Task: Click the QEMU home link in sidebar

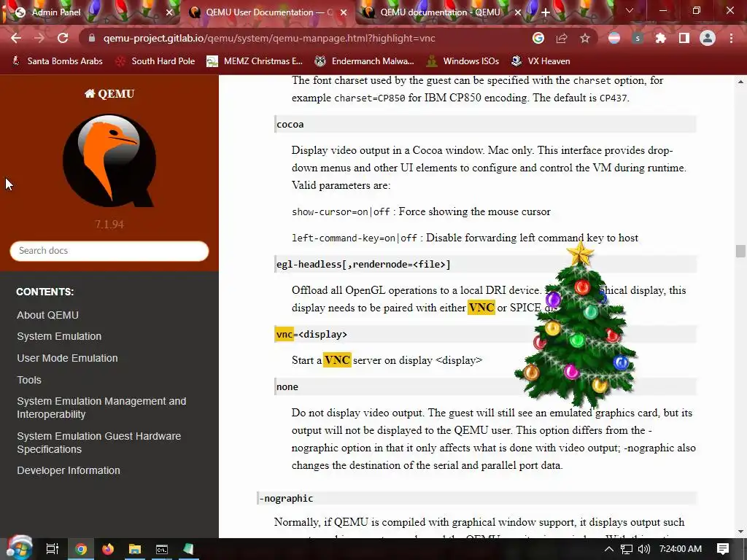Action: coord(109,94)
